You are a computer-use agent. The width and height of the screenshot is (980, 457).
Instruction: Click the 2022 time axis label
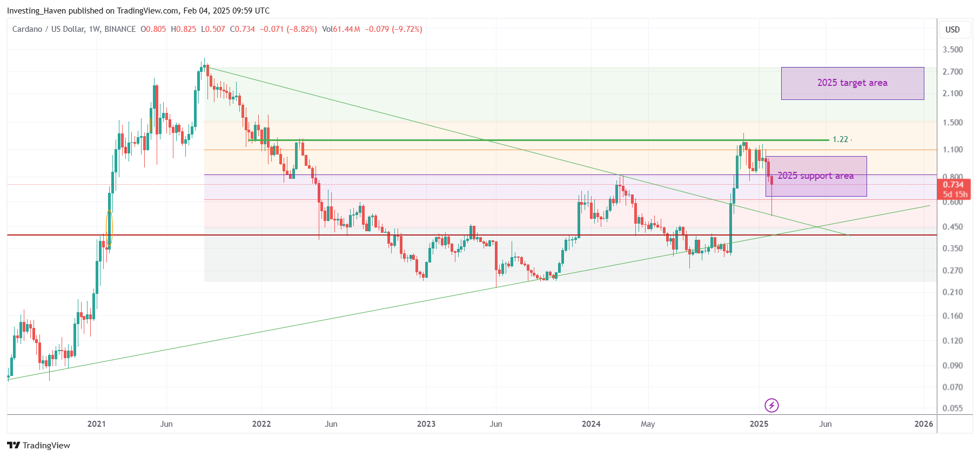click(x=261, y=424)
